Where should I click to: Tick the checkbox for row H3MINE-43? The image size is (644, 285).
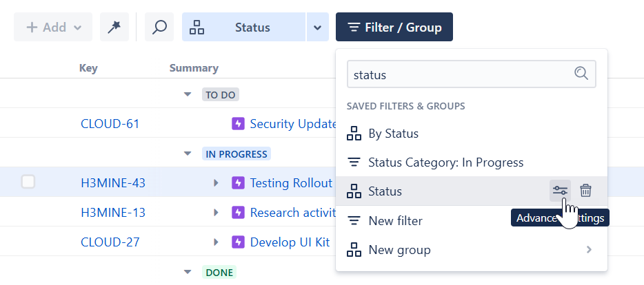tap(28, 182)
